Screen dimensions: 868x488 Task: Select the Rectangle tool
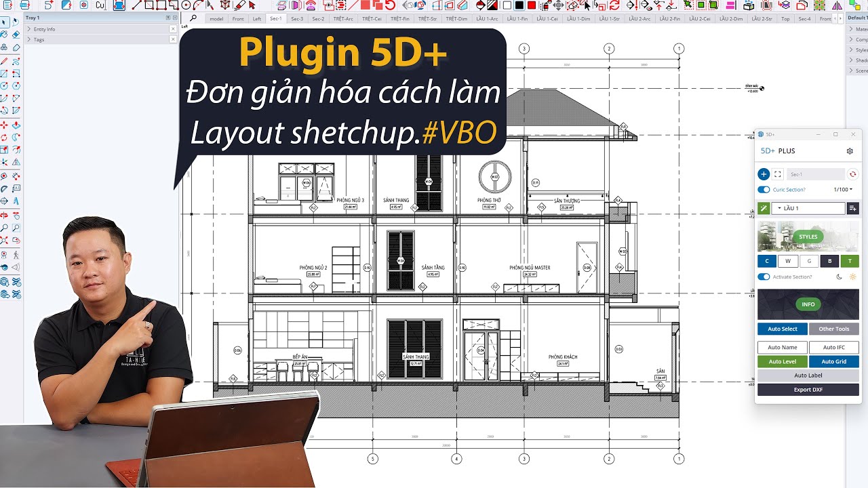[x=4, y=74]
